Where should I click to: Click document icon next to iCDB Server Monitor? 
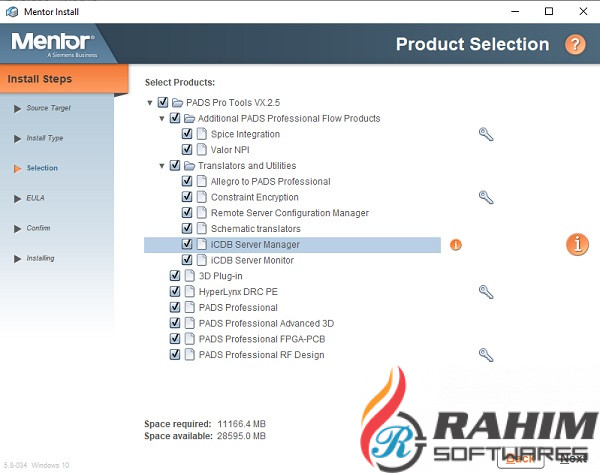coord(202,260)
